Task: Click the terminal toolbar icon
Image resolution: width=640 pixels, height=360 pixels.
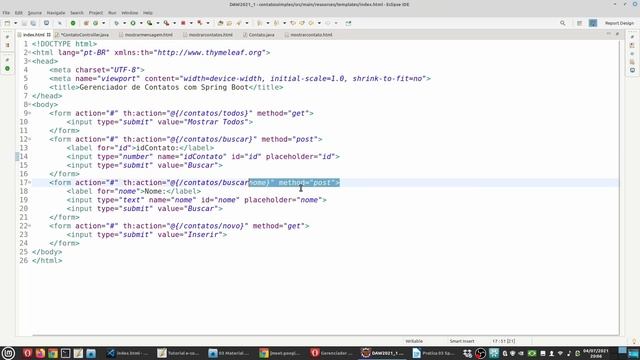Action: (x=47, y=23)
